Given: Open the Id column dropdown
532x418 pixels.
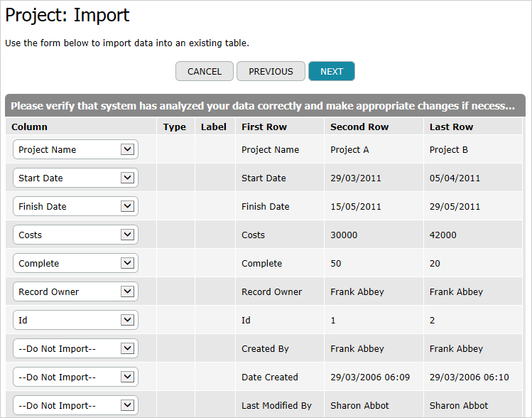Looking at the screenshot, I should point(75,320).
